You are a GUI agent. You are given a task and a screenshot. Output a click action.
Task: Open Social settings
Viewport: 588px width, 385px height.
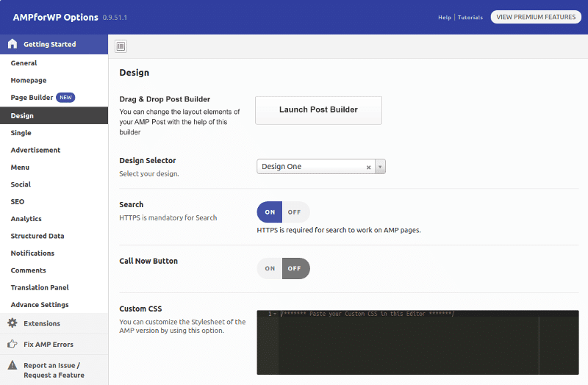point(54,184)
